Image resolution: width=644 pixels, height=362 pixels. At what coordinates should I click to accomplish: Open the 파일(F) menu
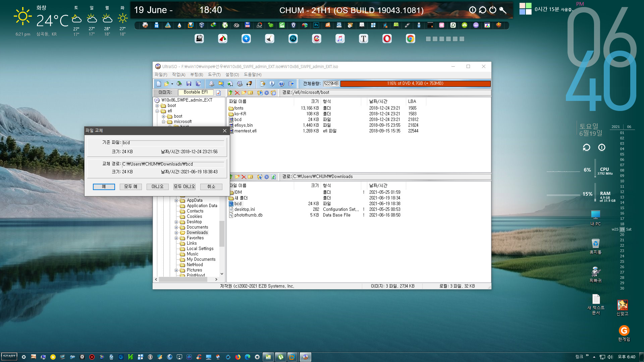161,75
